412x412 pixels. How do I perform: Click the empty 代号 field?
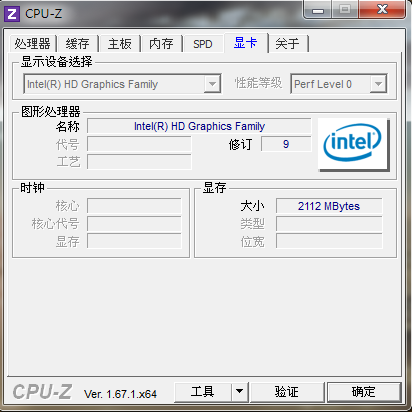(139, 144)
